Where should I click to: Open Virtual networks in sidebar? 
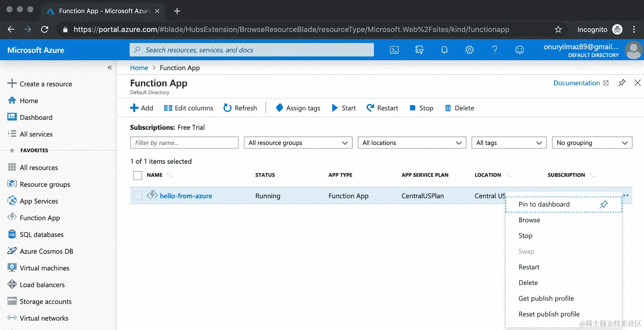(38, 318)
